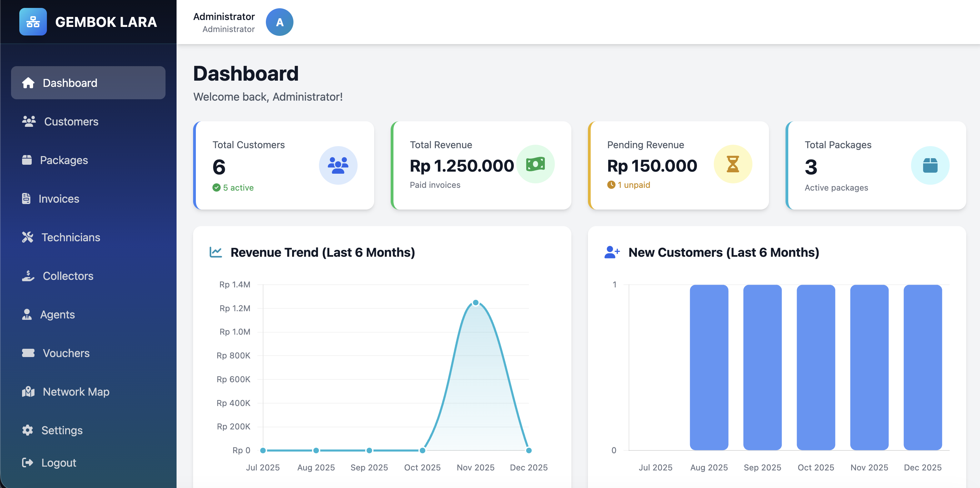Open the Invoices section
Viewport: 980px width, 488px height.
pos(59,199)
